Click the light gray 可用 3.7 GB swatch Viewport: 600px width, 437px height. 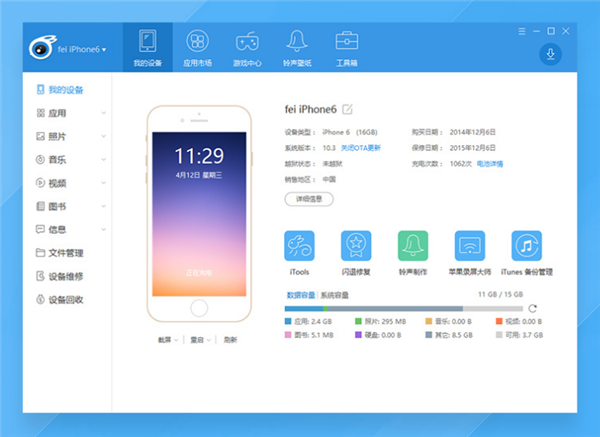(x=499, y=335)
